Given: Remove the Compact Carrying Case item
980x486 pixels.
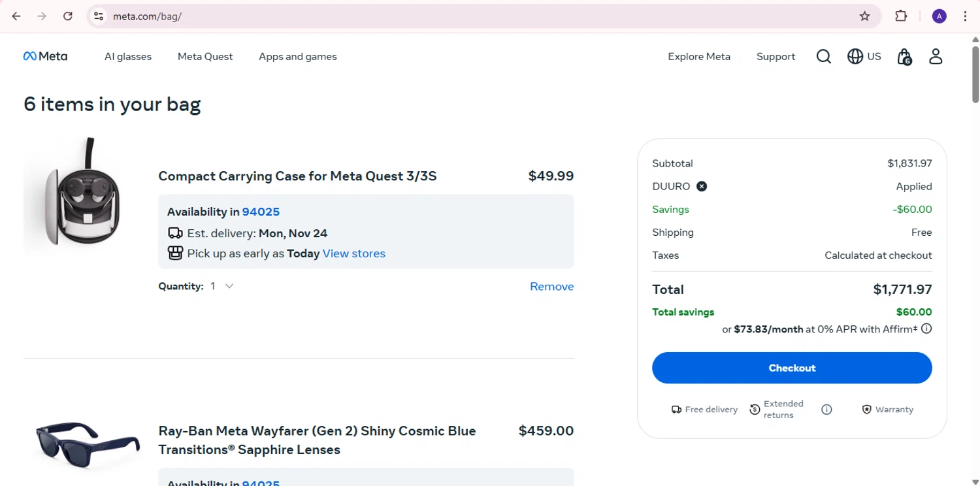Looking at the screenshot, I should (x=551, y=286).
